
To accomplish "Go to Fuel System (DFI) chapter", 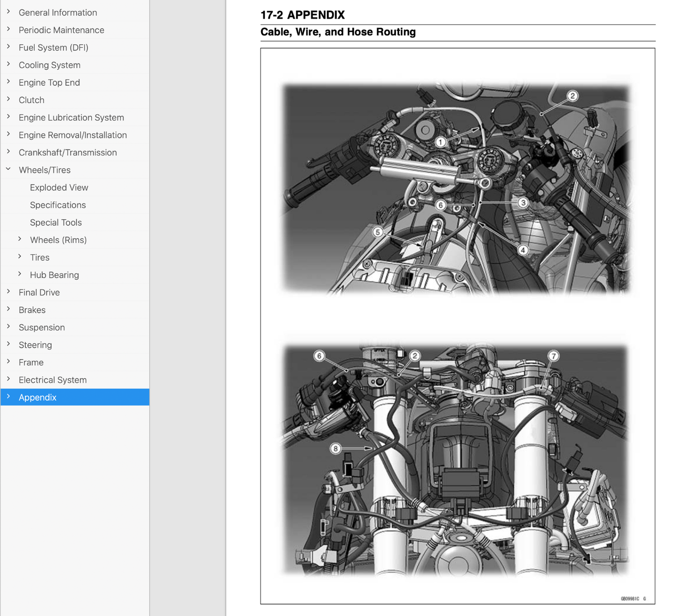I will tap(53, 47).
